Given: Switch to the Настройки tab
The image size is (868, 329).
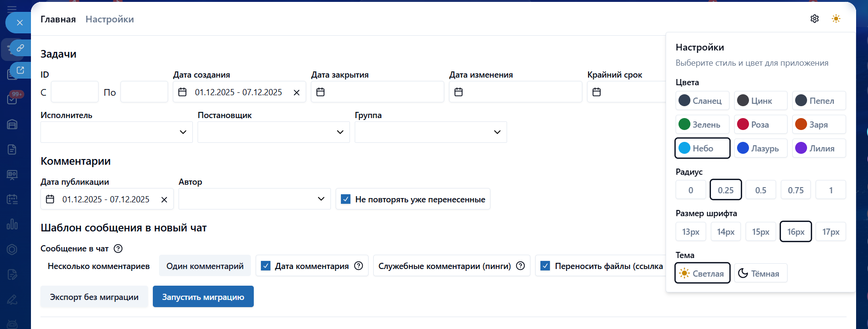Looking at the screenshot, I should [110, 19].
